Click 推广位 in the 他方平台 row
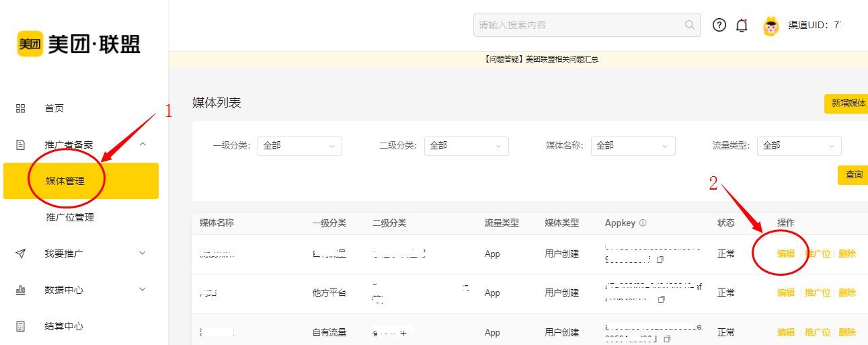This screenshot has height=345, width=868. click(x=818, y=293)
